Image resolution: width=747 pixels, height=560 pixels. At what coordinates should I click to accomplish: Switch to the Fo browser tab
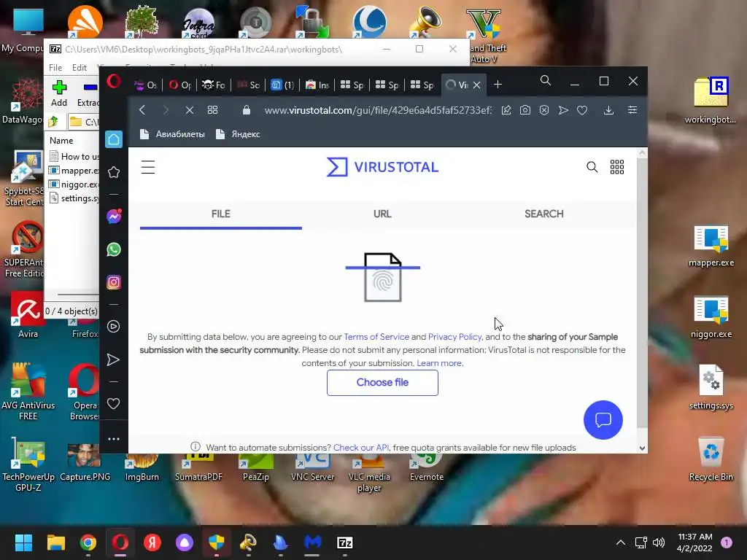point(214,85)
